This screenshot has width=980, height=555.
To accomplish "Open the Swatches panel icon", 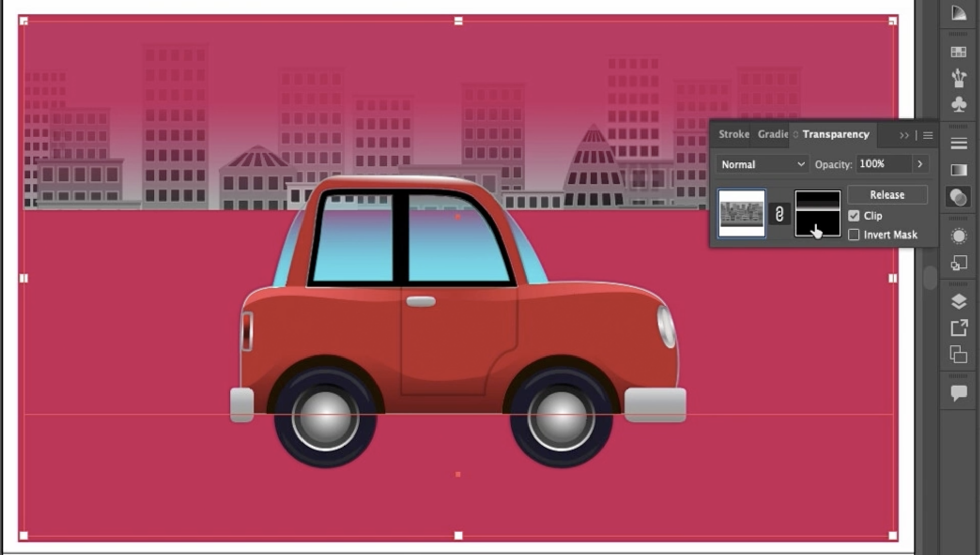I will tap(958, 52).
